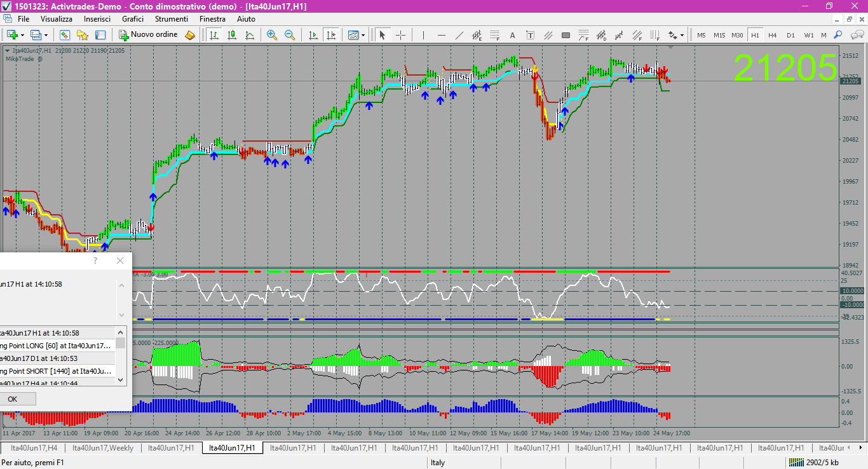The width and height of the screenshot is (868, 469).
Task: Click the alert list scroll-up arrow
Action: tap(121, 332)
